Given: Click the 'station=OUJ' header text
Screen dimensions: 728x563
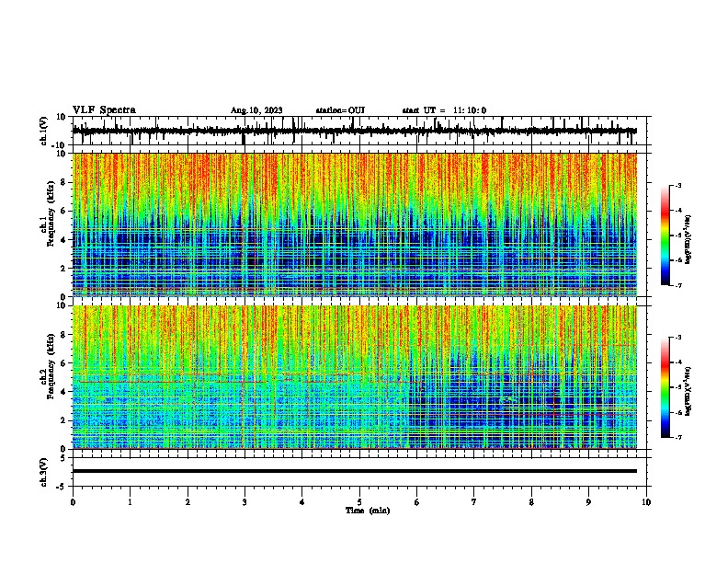Looking at the screenshot, I should click(x=340, y=110).
